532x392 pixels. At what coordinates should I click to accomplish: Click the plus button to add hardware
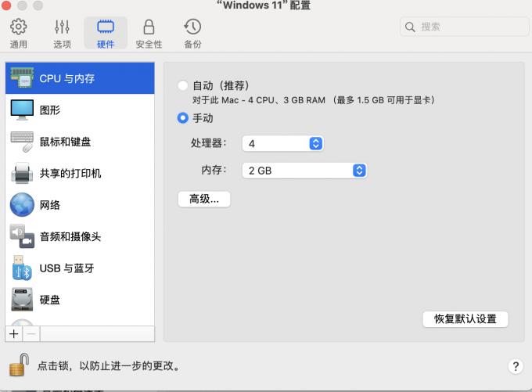pyautogui.click(x=13, y=333)
